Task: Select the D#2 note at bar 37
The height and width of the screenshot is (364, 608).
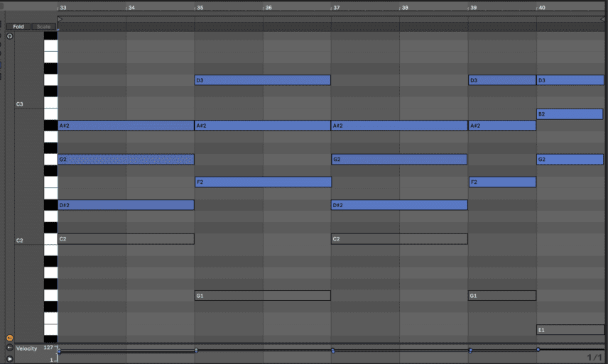Action: click(399, 205)
